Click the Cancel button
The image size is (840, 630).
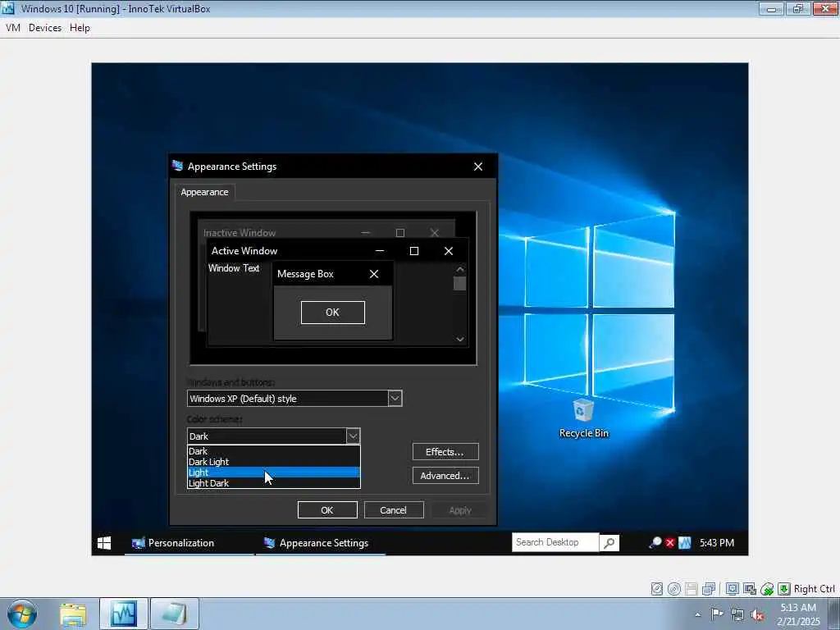pyautogui.click(x=394, y=510)
